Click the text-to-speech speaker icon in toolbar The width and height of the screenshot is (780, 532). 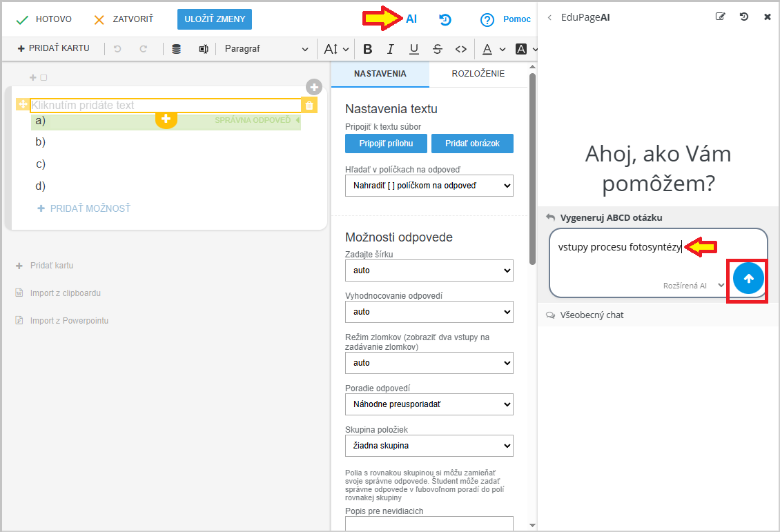click(x=203, y=49)
